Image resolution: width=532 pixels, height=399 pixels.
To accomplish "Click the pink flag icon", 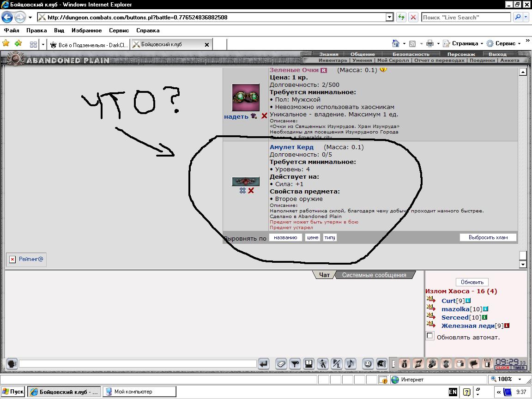I will 474,364.
